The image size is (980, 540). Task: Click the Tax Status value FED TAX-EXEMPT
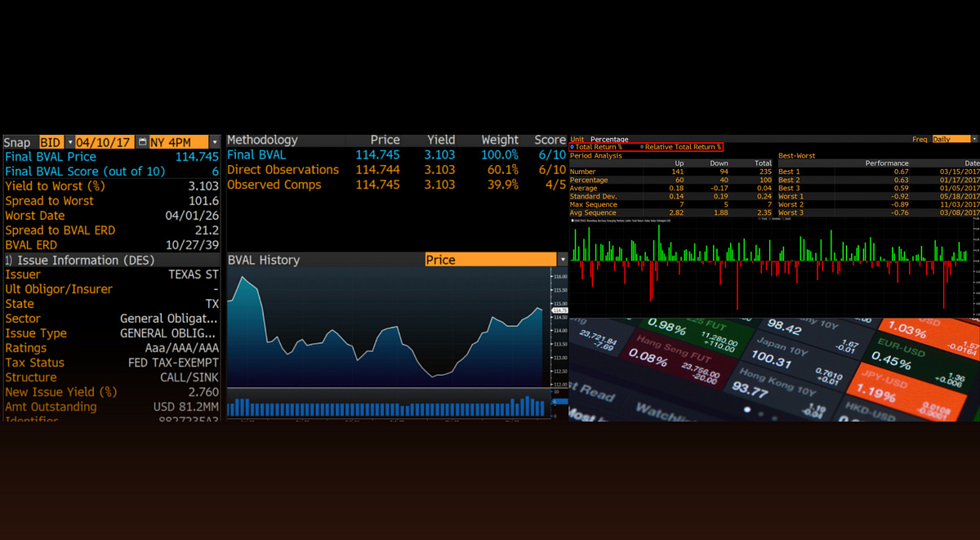coord(174,363)
